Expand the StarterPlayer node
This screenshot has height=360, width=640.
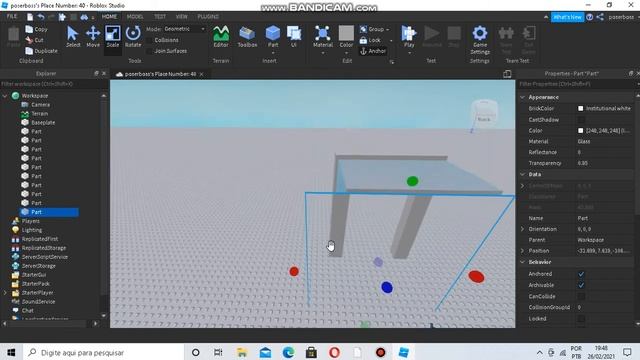[5, 293]
